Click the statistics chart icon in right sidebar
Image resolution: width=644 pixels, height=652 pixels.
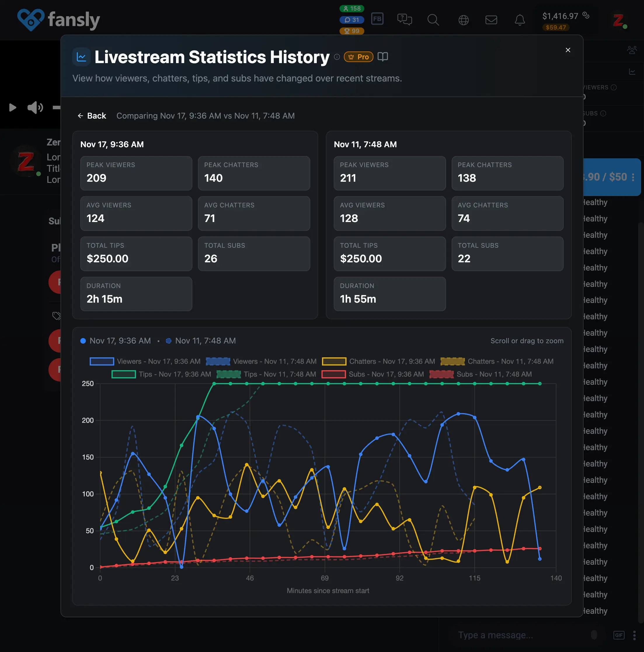[633, 71]
